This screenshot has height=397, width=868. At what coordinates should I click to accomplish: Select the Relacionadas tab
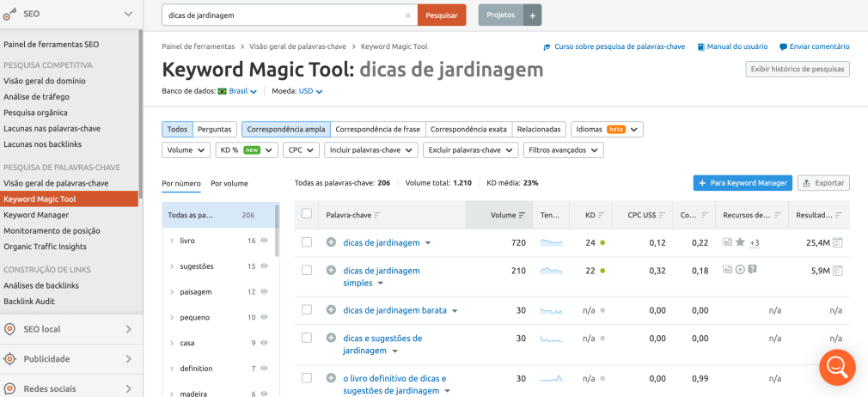[x=540, y=130]
